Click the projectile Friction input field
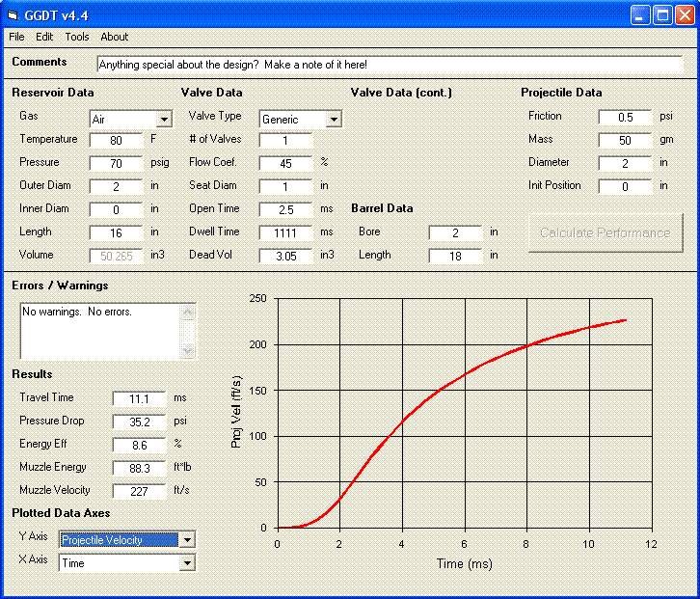Screen dimensions: 700x599 coord(625,117)
